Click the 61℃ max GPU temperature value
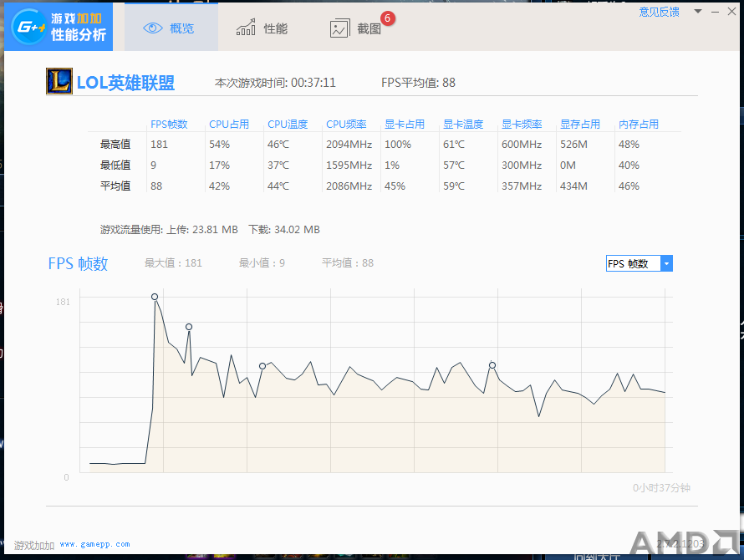Screen dimensions: 744x560 coord(454,145)
